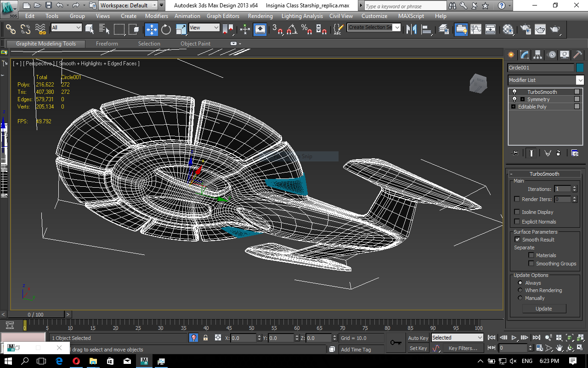This screenshot has width=588, height=368.
Task: Activate the Select and Rotate tool
Action: point(166,29)
